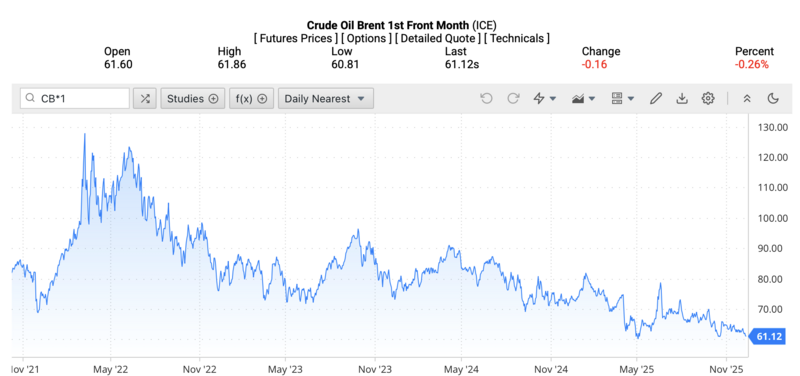Click the Percent column label
This screenshot has width=800, height=376.
point(755,52)
